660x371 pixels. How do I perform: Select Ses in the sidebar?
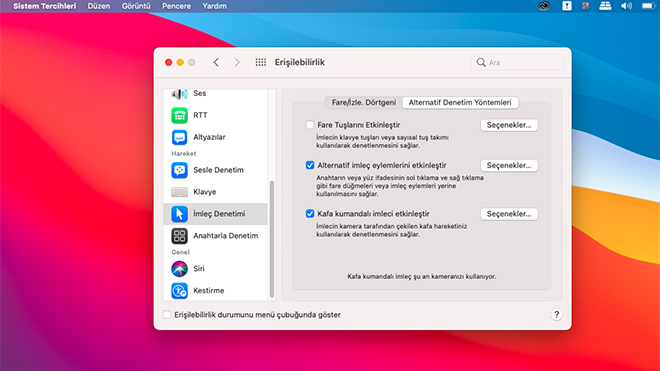tap(200, 93)
